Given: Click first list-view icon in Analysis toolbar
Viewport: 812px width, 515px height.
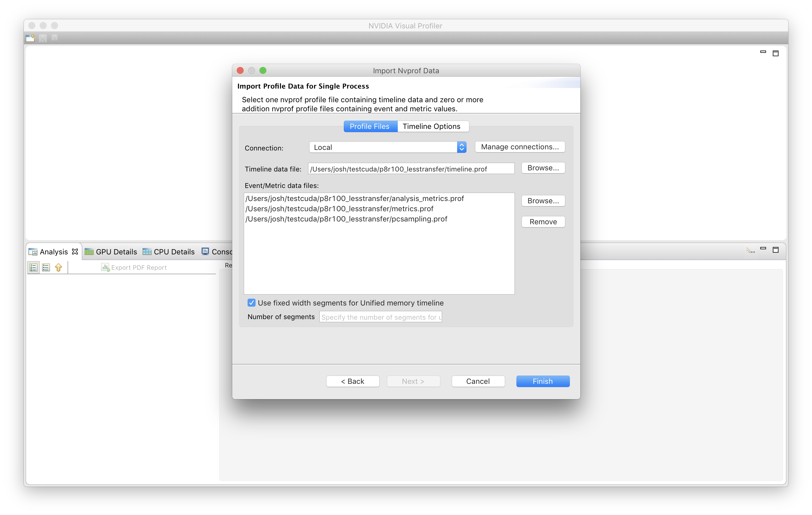Looking at the screenshot, I should pyautogui.click(x=34, y=267).
